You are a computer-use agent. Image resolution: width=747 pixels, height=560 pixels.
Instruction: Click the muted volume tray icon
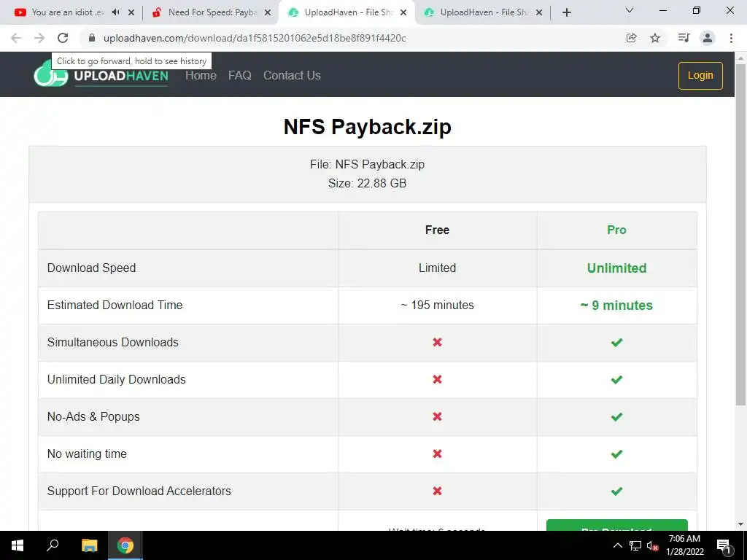652,545
